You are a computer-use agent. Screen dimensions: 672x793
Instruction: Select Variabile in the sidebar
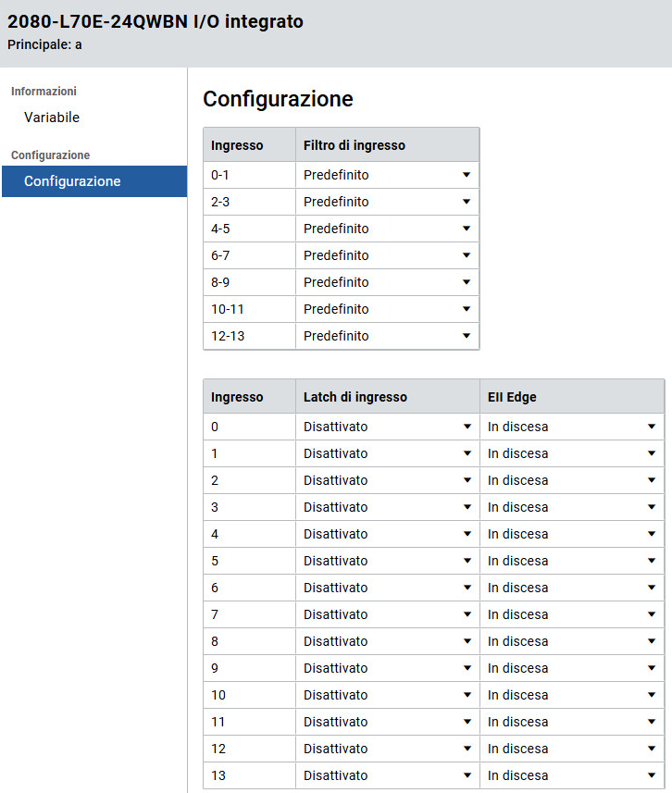coord(51,118)
